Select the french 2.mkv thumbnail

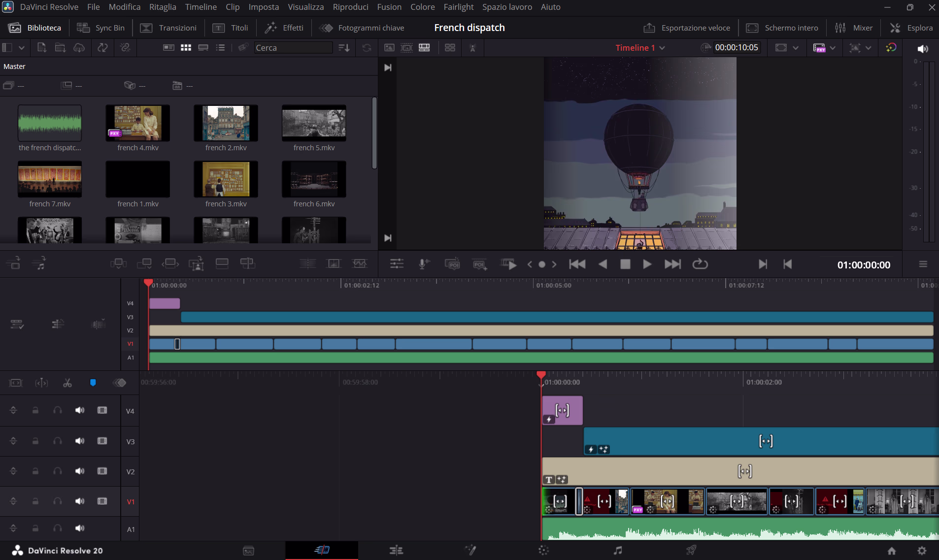(226, 123)
